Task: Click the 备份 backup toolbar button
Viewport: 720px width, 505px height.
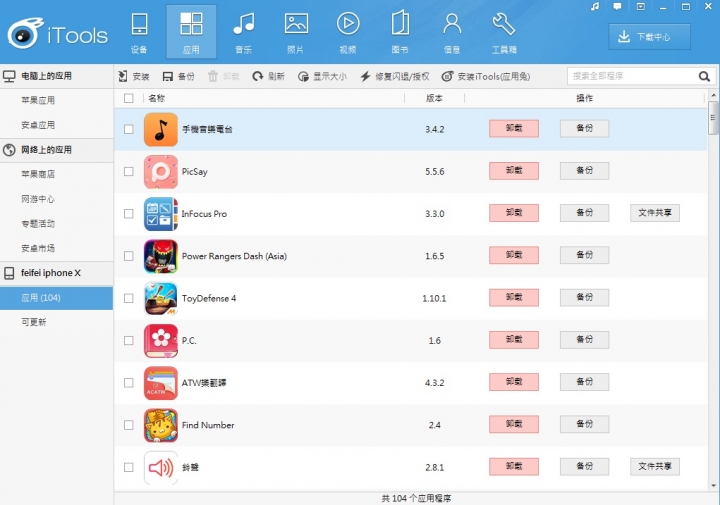Action: [179, 76]
